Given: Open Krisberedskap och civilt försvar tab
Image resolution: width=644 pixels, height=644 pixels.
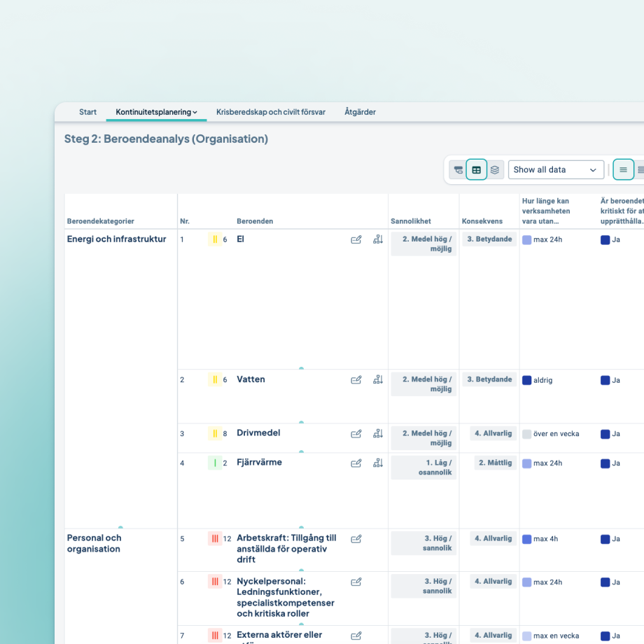Looking at the screenshot, I should click(x=271, y=112).
